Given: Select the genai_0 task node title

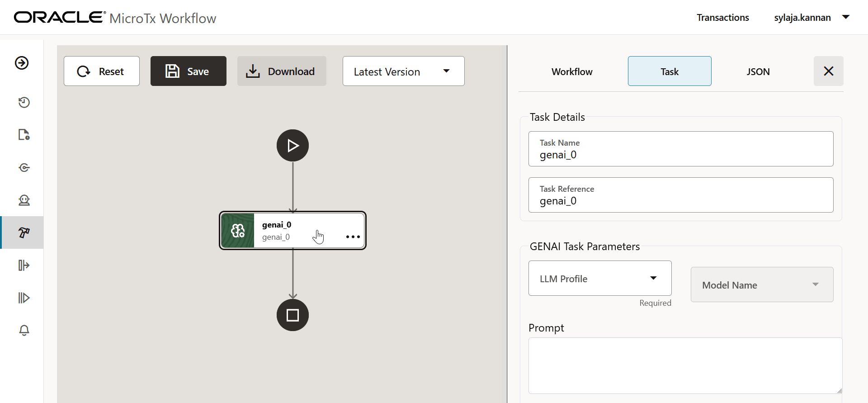Looking at the screenshot, I should (277, 225).
